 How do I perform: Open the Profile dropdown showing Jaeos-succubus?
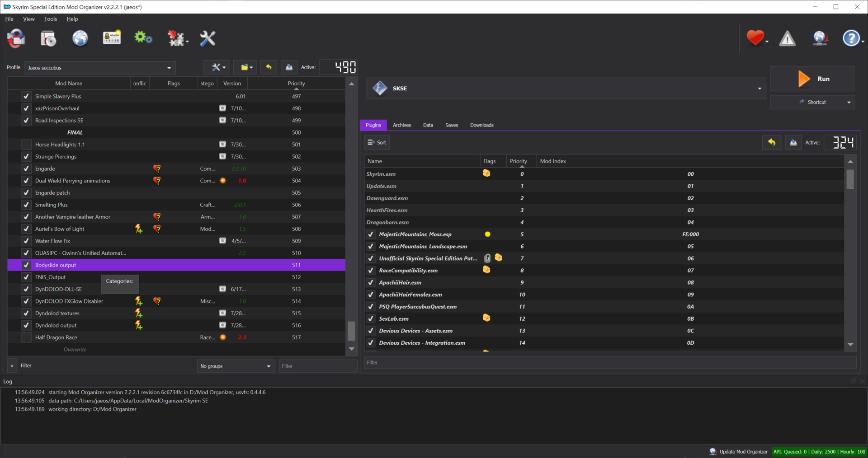pos(100,68)
